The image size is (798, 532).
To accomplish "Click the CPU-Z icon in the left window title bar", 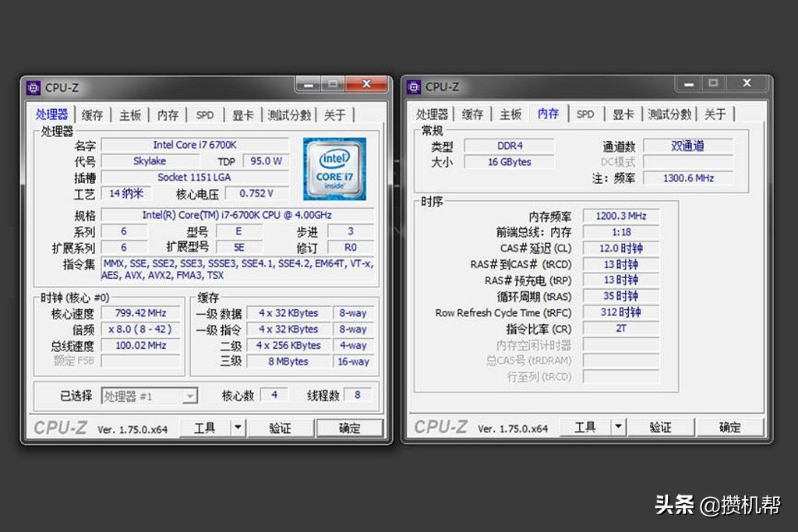I will 34,87.
